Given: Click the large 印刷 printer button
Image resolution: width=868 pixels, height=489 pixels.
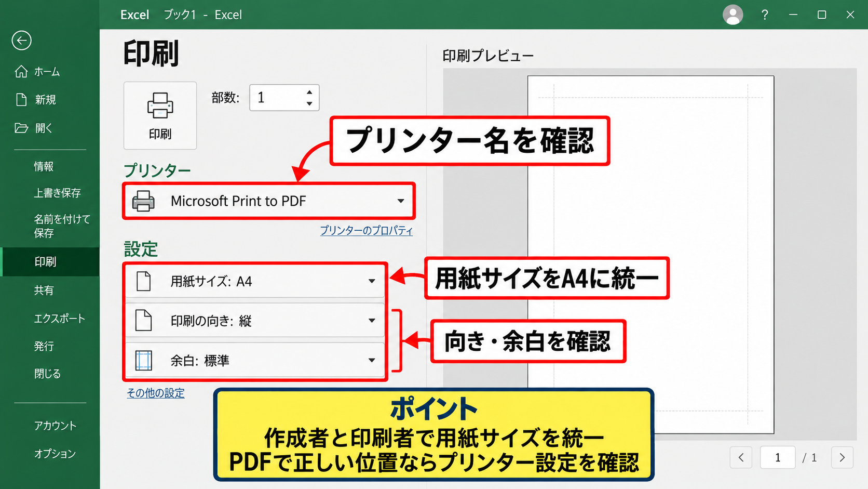Looking at the screenshot, I should pos(160,115).
